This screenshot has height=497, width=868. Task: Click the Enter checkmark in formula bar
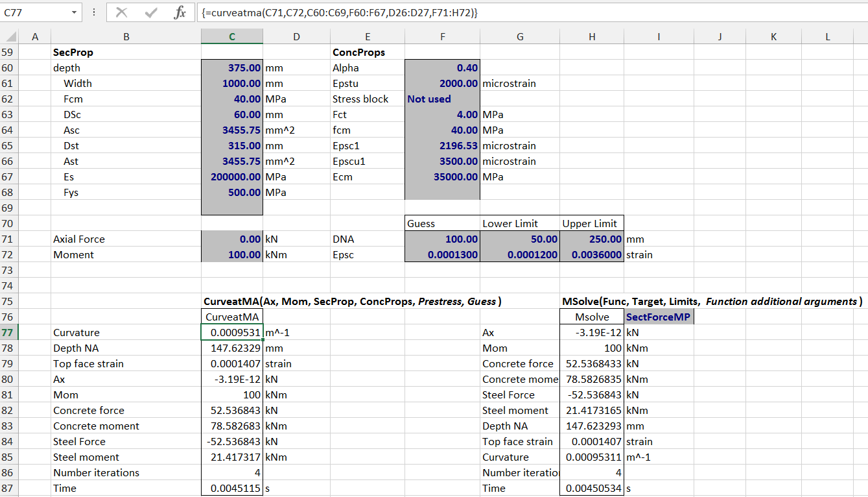[151, 12]
